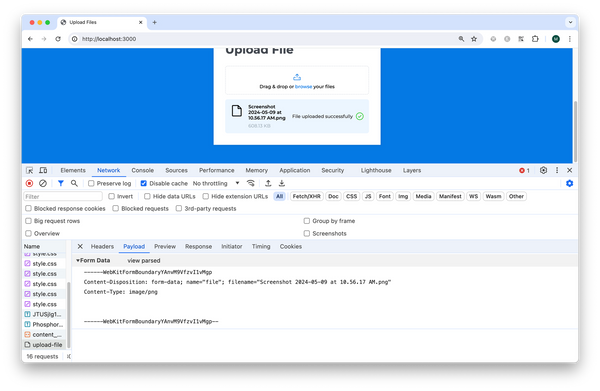The width and height of the screenshot is (600, 391).
Task: Toggle device toolbar icon in DevTools
Action: (x=43, y=170)
